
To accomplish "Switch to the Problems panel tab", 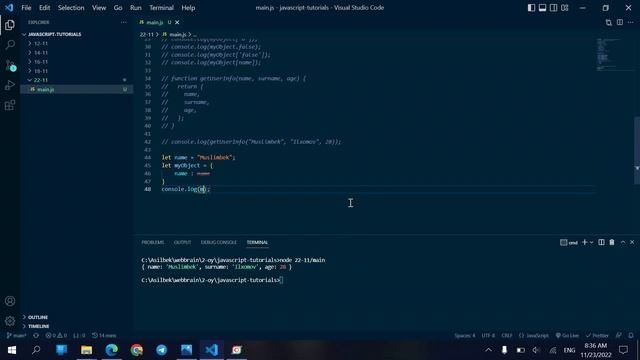I will [x=153, y=242].
